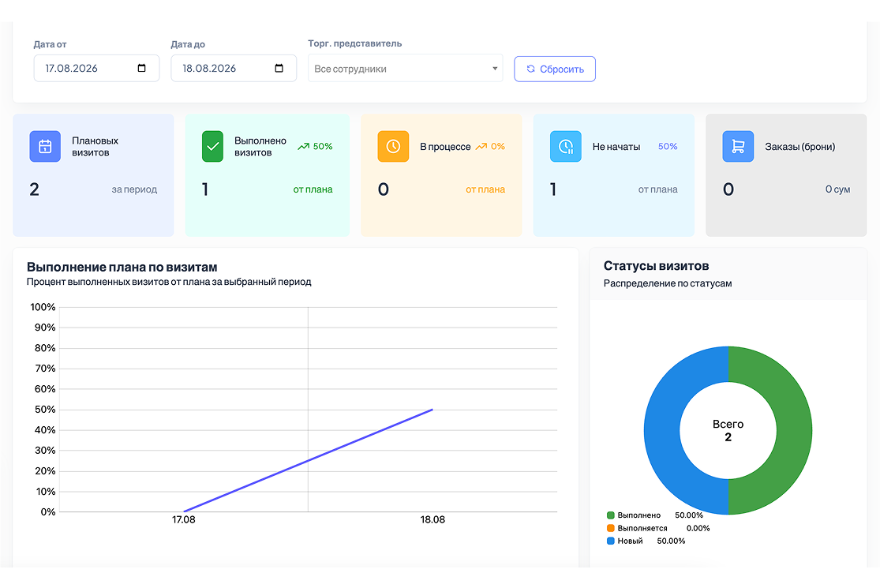Click the В процессе card title

(x=445, y=147)
